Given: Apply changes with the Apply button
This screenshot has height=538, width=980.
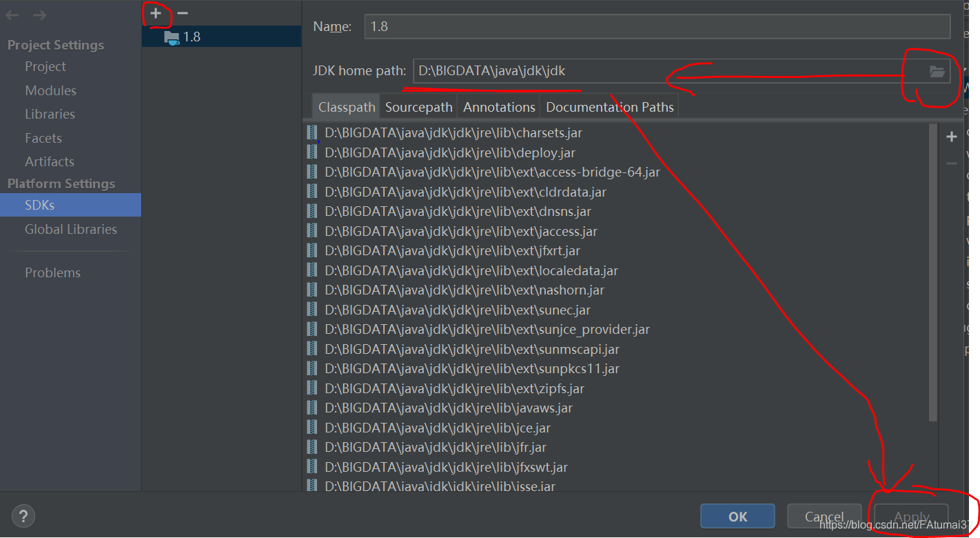Looking at the screenshot, I should 911,516.
